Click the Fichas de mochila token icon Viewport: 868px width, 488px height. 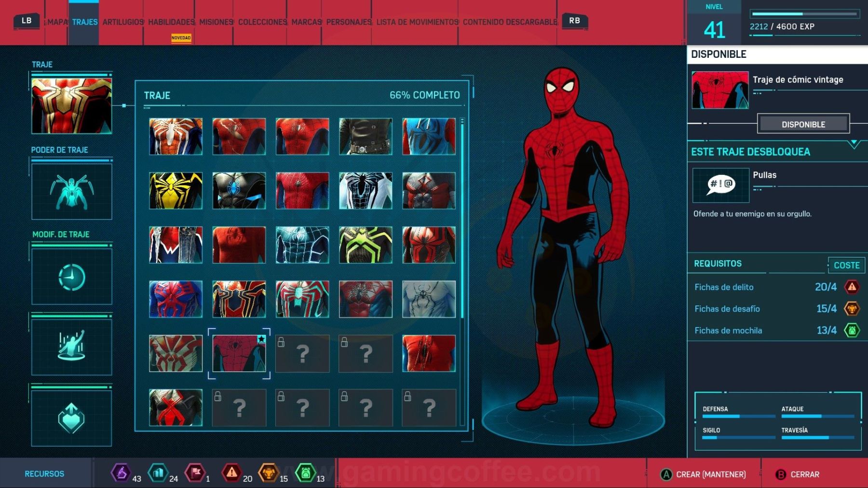tap(852, 330)
